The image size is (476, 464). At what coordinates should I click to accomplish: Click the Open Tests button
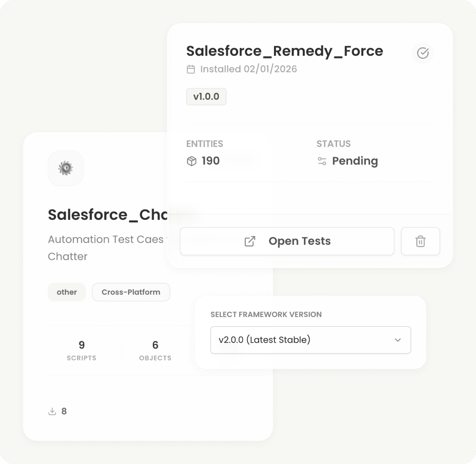coord(287,241)
